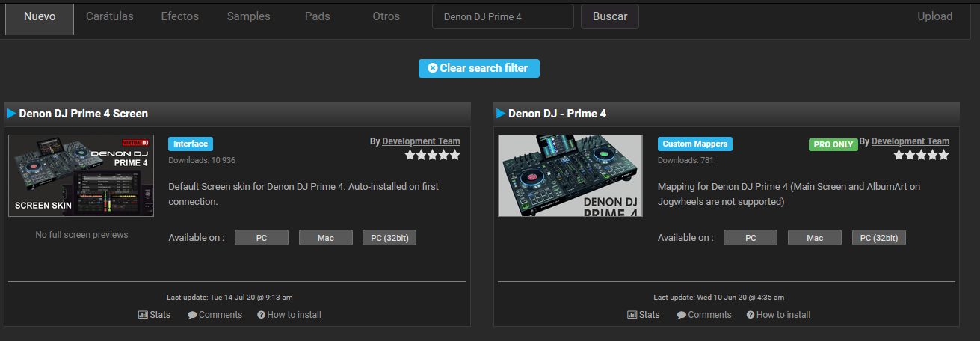This screenshot has width=980, height=341.
Task: Open the Otros tab
Action: 386,16
